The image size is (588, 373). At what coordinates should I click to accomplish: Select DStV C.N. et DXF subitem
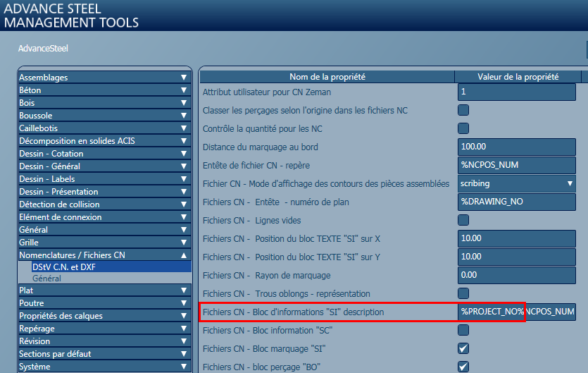click(x=111, y=267)
